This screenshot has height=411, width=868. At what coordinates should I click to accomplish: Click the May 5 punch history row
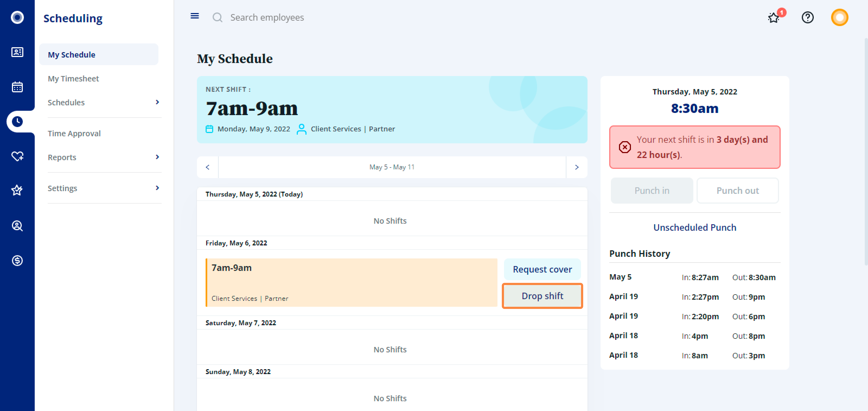(x=694, y=277)
